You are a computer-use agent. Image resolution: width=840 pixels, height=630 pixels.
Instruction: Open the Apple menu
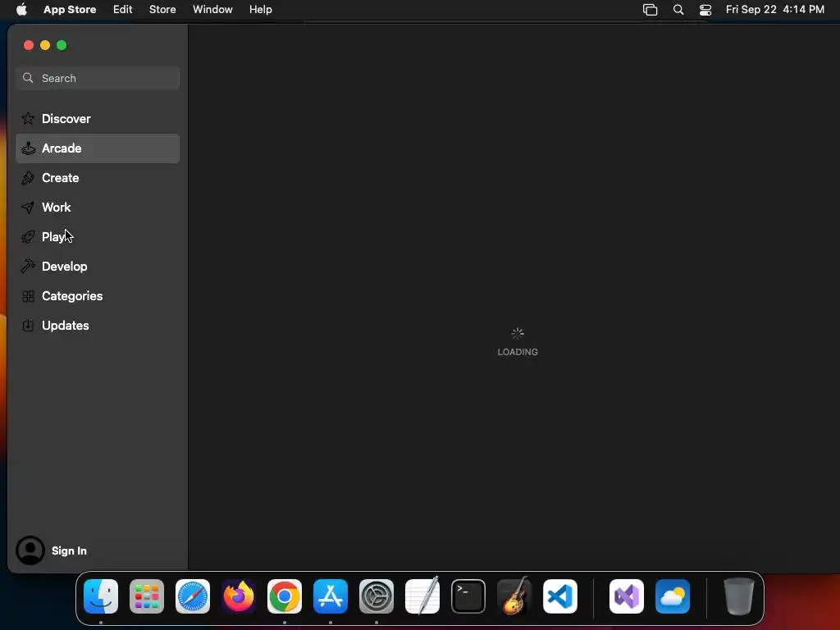pyautogui.click(x=21, y=9)
